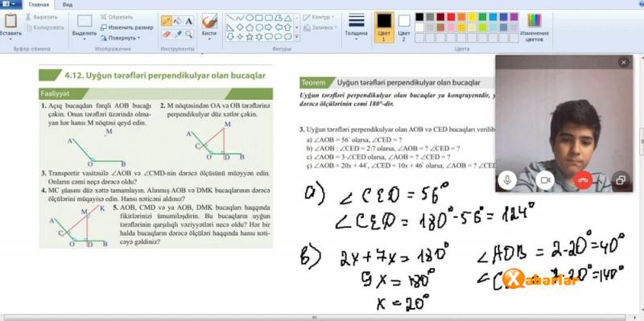Select the Fill with color bucket tool

coord(177,20)
